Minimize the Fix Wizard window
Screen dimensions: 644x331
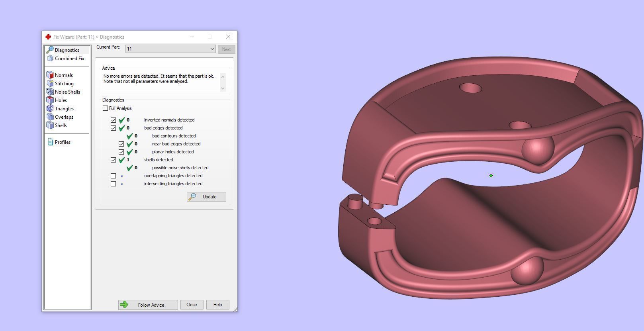tap(192, 37)
